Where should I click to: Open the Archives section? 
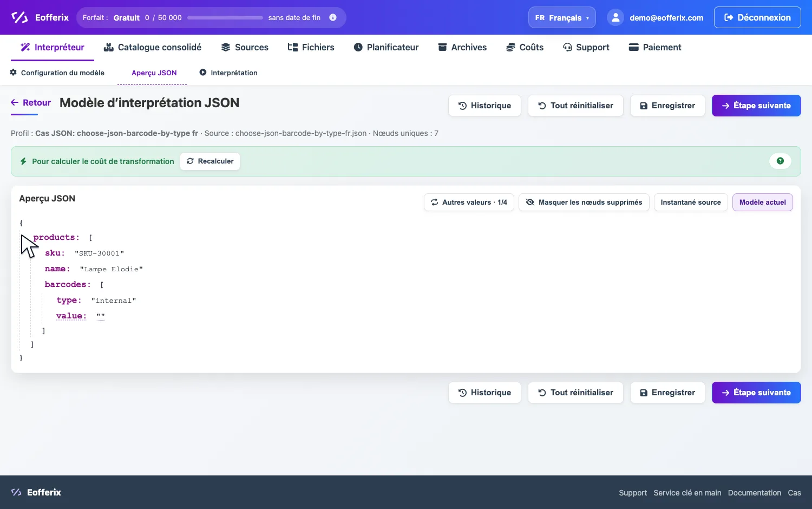click(462, 47)
